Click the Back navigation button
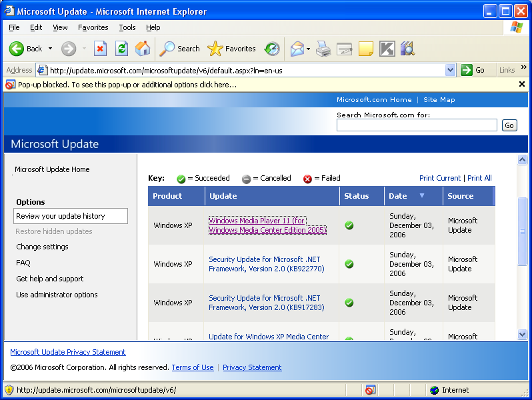The width and height of the screenshot is (532, 400). [x=25, y=49]
